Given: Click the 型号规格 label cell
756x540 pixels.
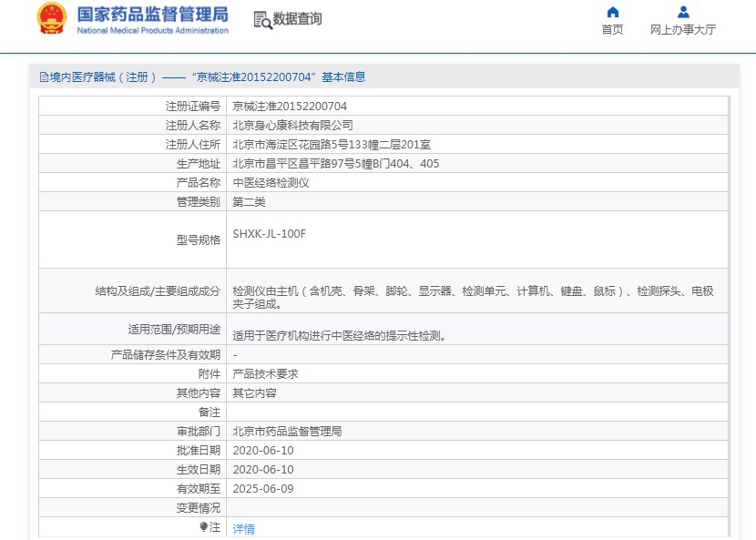Looking at the screenshot, I should click(x=133, y=239).
